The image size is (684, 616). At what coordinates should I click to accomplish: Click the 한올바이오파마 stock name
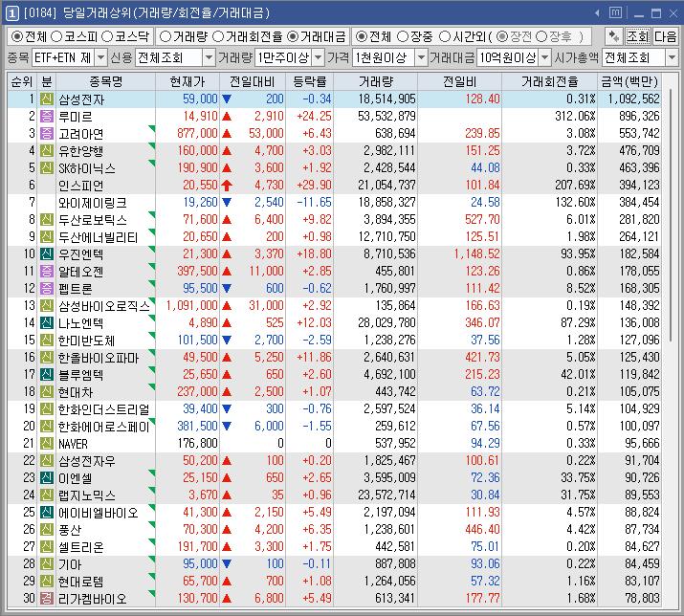point(99,358)
